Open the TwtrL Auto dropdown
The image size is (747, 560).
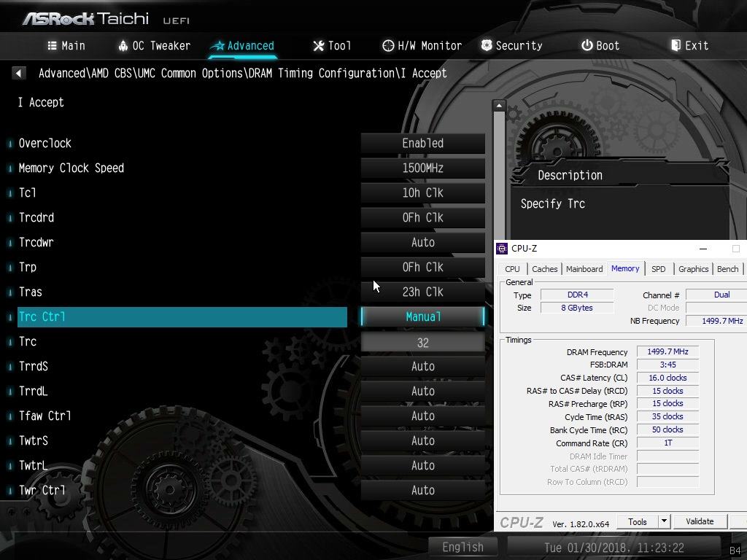(423, 465)
